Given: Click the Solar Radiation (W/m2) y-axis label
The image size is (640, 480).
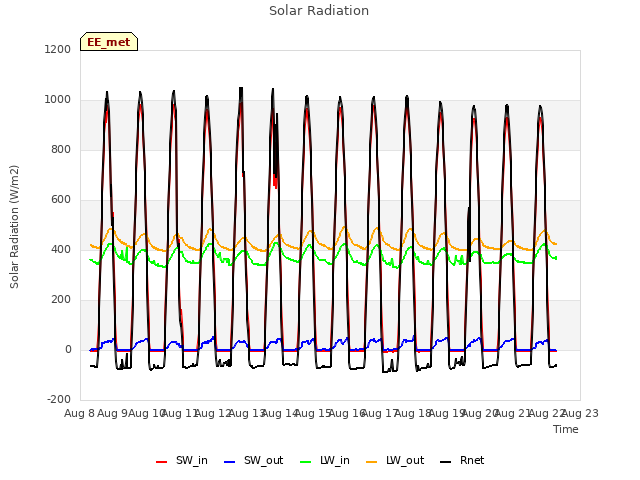Looking at the screenshot, I should pyautogui.click(x=14, y=227).
